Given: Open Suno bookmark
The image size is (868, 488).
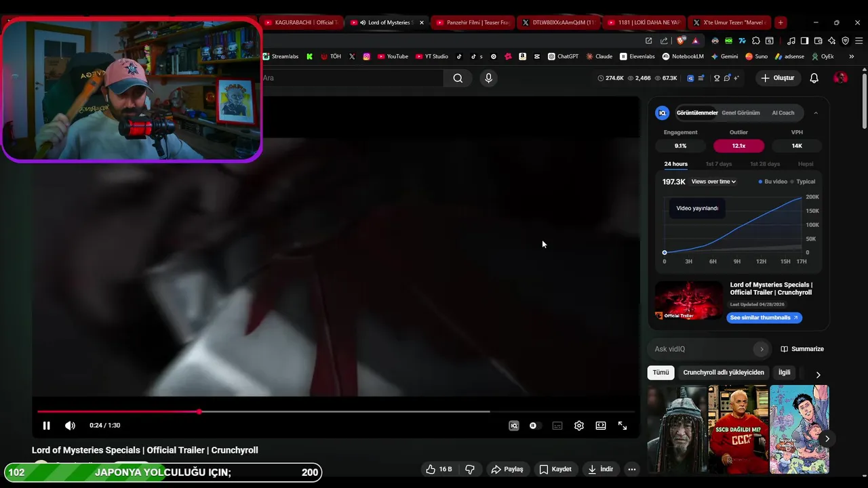Looking at the screenshot, I should 756,56.
